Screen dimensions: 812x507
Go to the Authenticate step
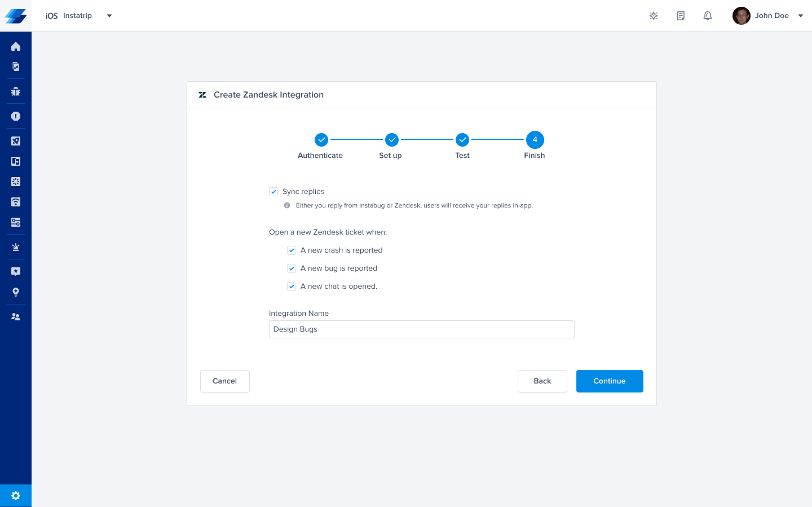pyautogui.click(x=321, y=139)
